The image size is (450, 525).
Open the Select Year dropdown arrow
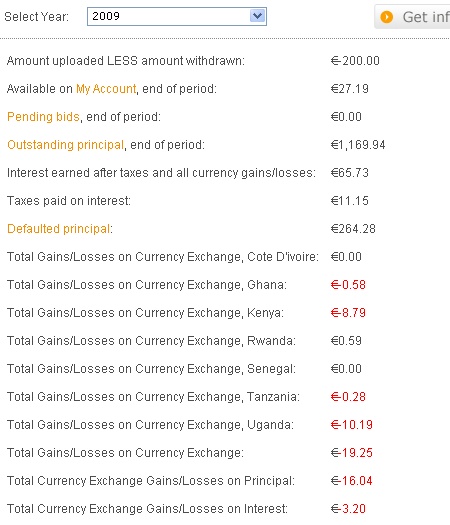[257, 16]
